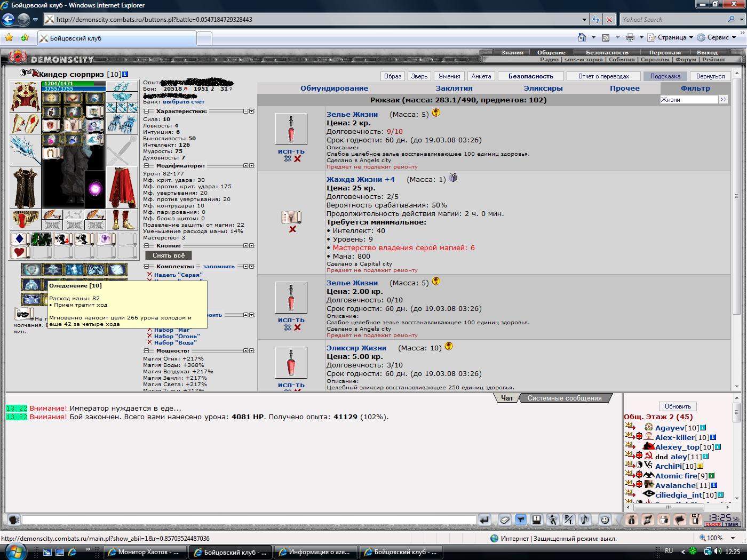The height and width of the screenshot is (560, 747).
Task: Click the red pants equipment slot
Action: (x=122, y=188)
